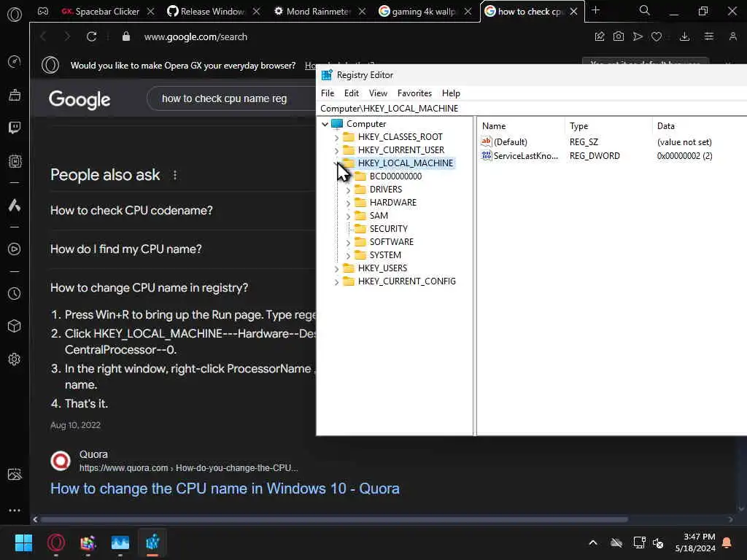The height and width of the screenshot is (560, 747).
Task: Open notification bell in system tray
Action: (x=727, y=542)
